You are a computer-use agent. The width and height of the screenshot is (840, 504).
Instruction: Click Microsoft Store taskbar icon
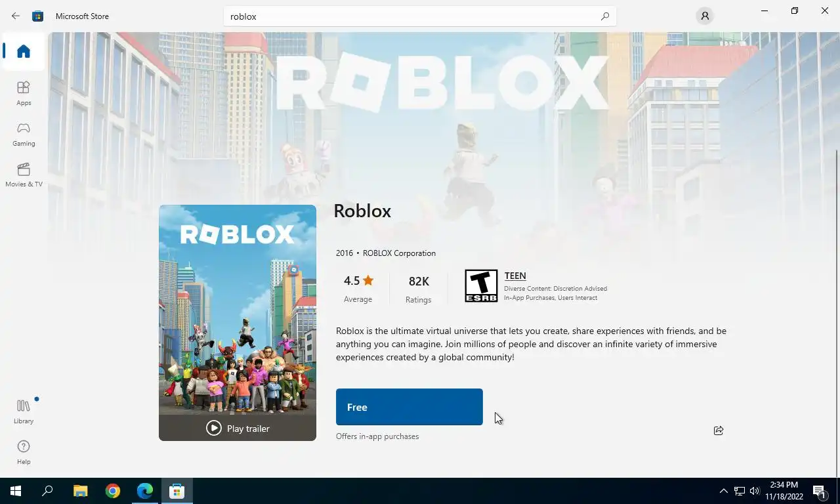click(177, 491)
